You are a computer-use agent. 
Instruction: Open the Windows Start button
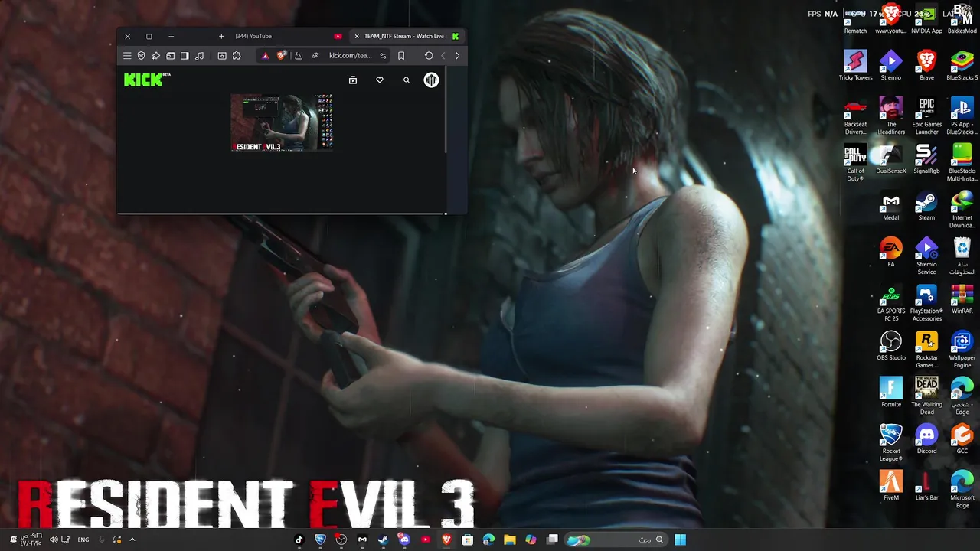tap(680, 540)
